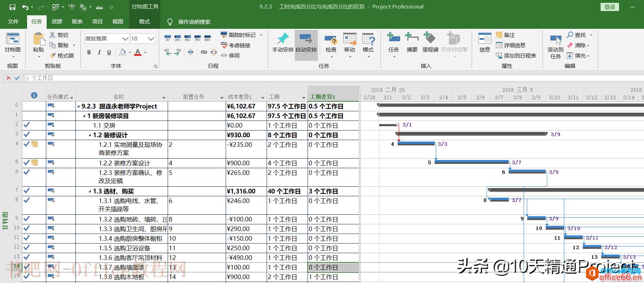Click the Undo arrow icon
The image size is (644, 283).
(x=25, y=7)
